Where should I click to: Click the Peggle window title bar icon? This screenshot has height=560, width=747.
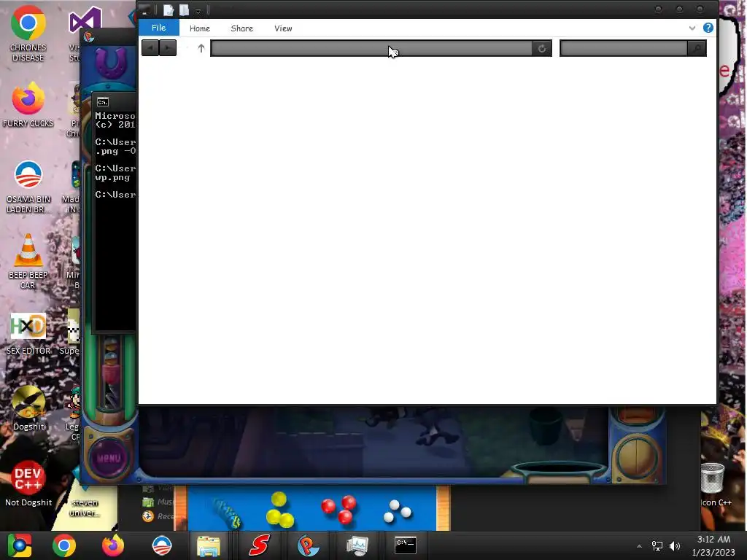click(89, 36)
